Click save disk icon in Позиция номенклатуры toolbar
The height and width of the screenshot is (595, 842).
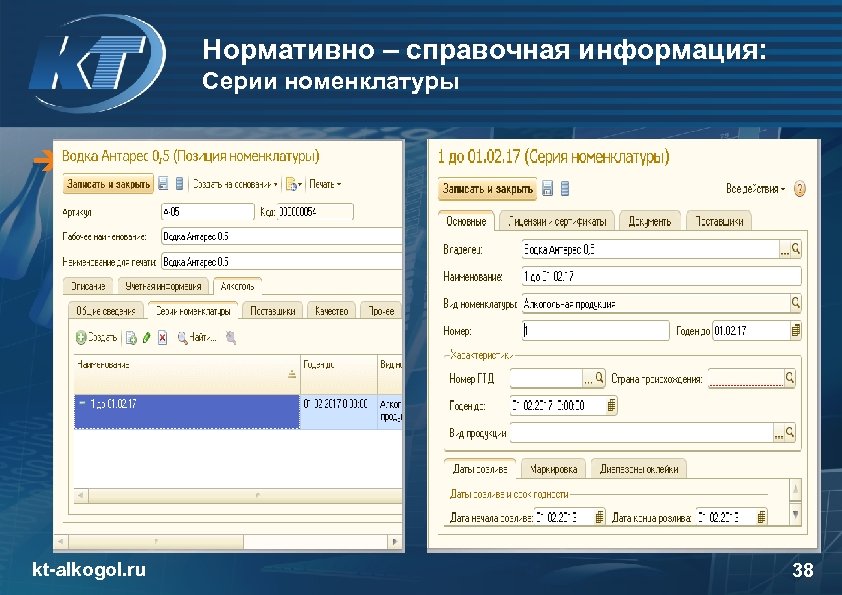(x=164, y=184)
